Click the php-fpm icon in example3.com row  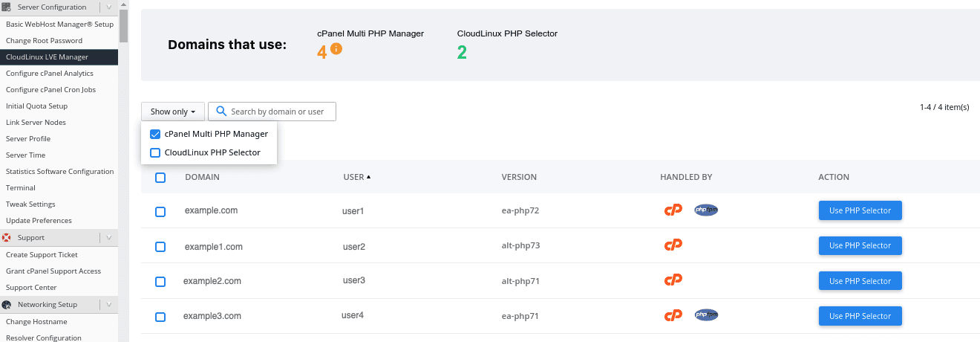[706, 315]
